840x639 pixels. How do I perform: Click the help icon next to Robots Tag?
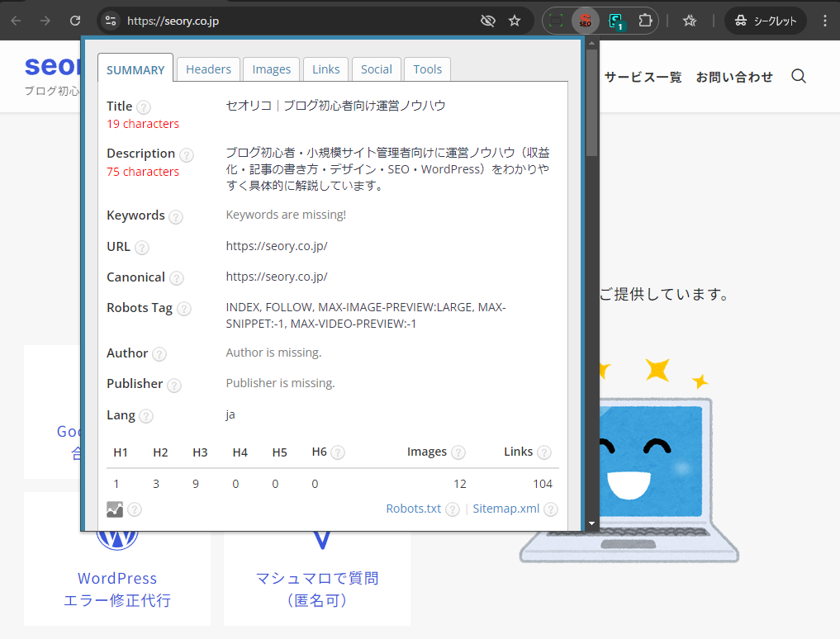point(184,309)
